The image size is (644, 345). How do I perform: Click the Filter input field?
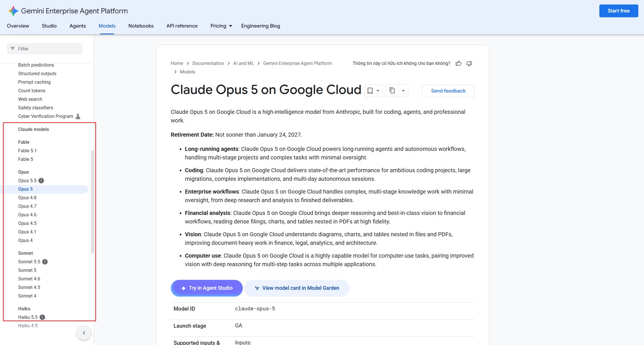coord(45,49)
